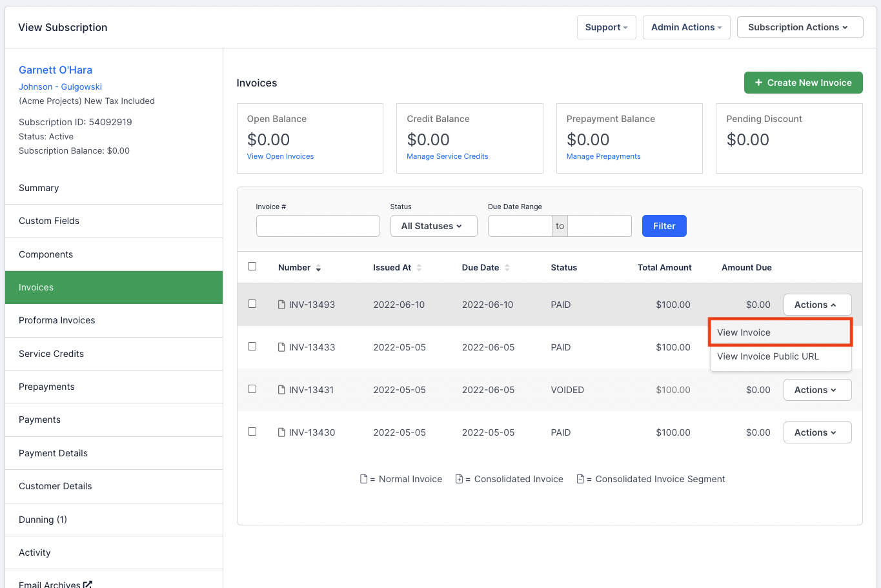This screenshot has height=588, width=881.
Task: Click the document icon beside INV-13493
Action: (x=280, y=304)
